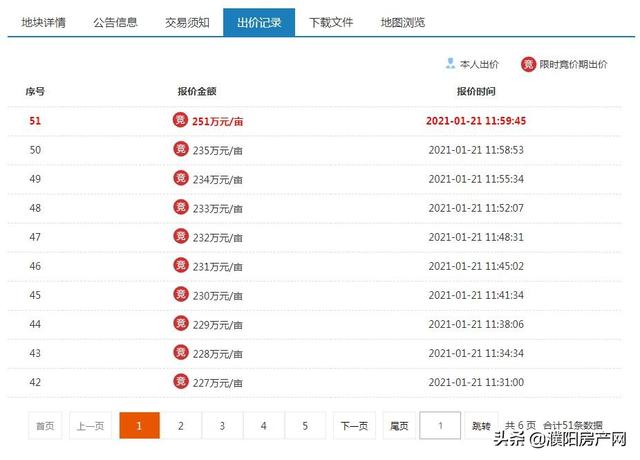Click serial number 49
This screenshot has width=640, height=460.
(35, 179)
